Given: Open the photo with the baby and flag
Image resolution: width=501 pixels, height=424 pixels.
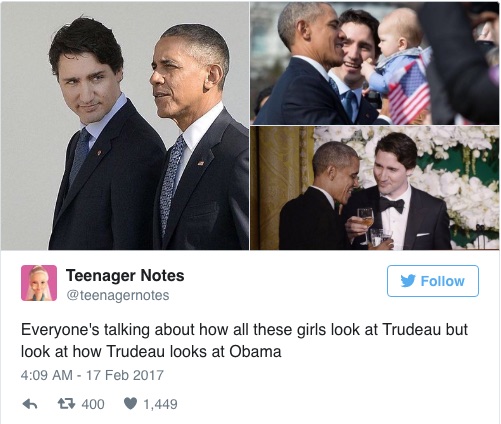Looking at the screenshot, I should [x=375, y=63].
